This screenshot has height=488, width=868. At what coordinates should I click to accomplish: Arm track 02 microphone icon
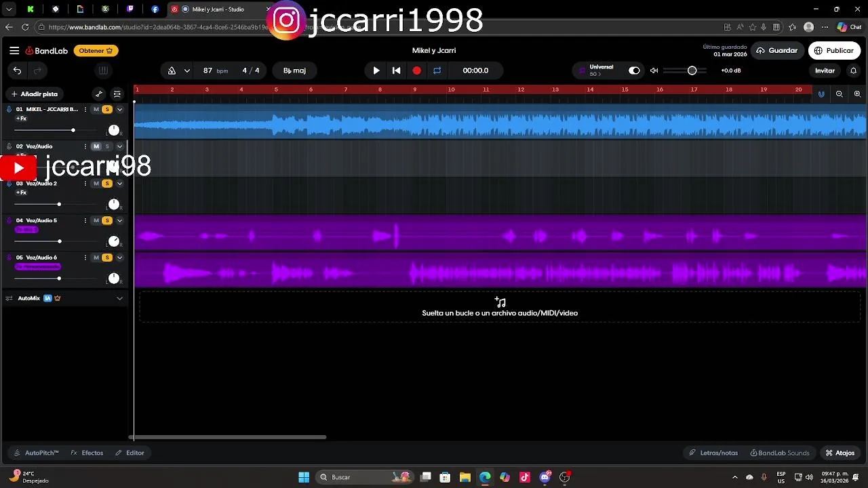tap(9, 146)
